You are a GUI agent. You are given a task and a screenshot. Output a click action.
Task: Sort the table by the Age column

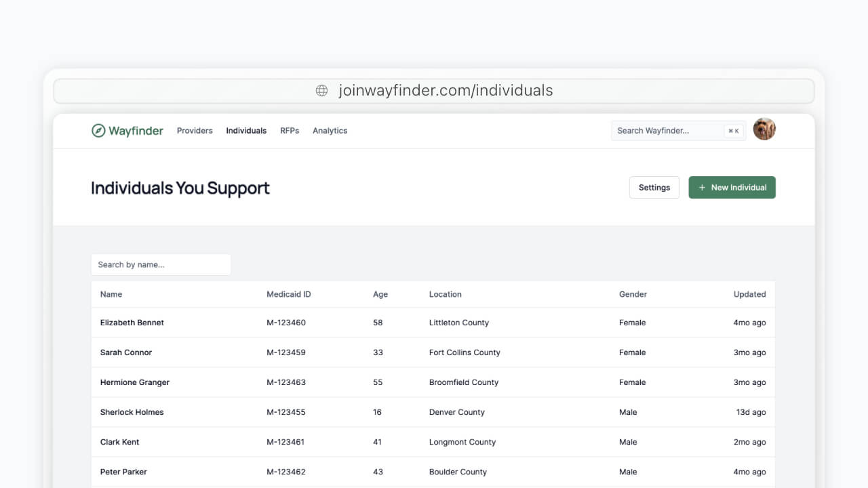click(x=380, y=294)
